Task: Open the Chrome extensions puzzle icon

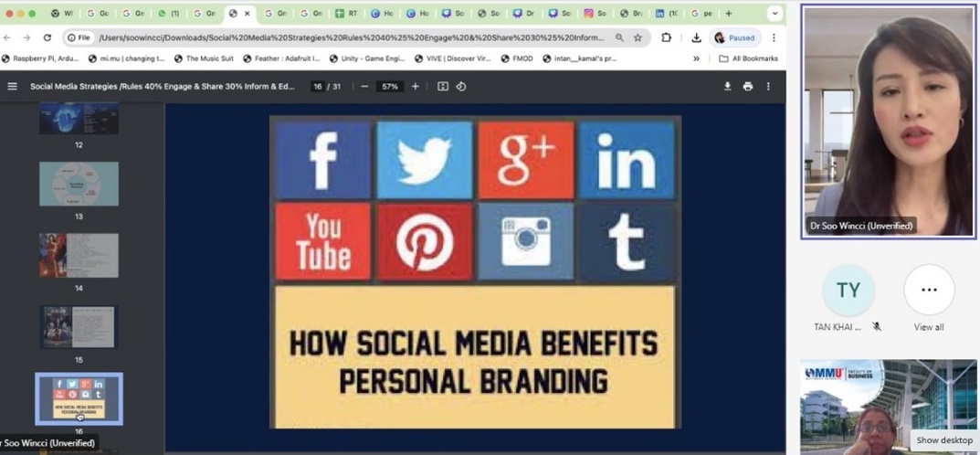Action: [x=666, y=37]
